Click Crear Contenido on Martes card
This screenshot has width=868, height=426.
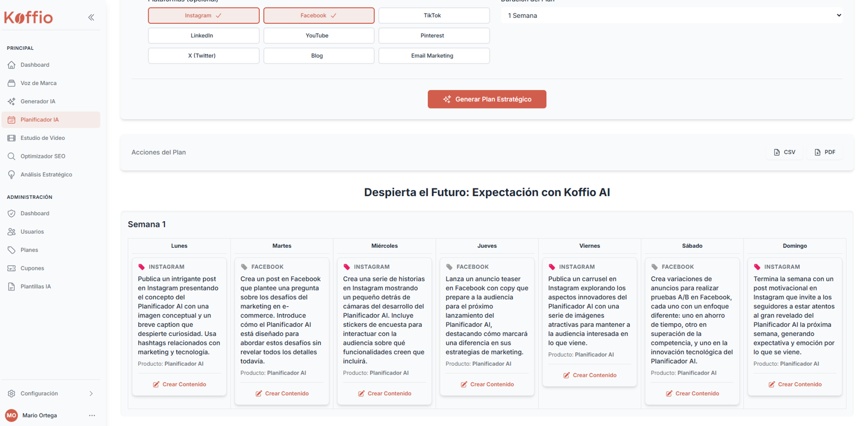282,393
